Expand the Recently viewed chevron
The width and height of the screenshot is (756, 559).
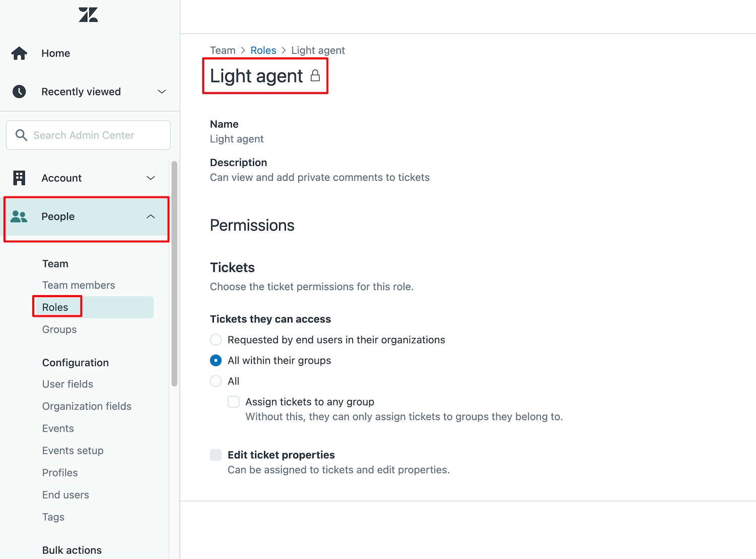162,92
